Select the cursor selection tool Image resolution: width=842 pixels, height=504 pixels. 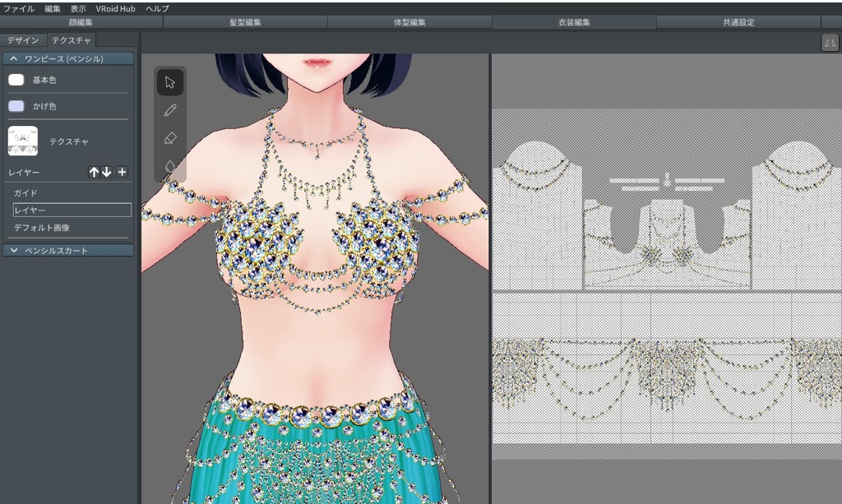coord(169,81)
